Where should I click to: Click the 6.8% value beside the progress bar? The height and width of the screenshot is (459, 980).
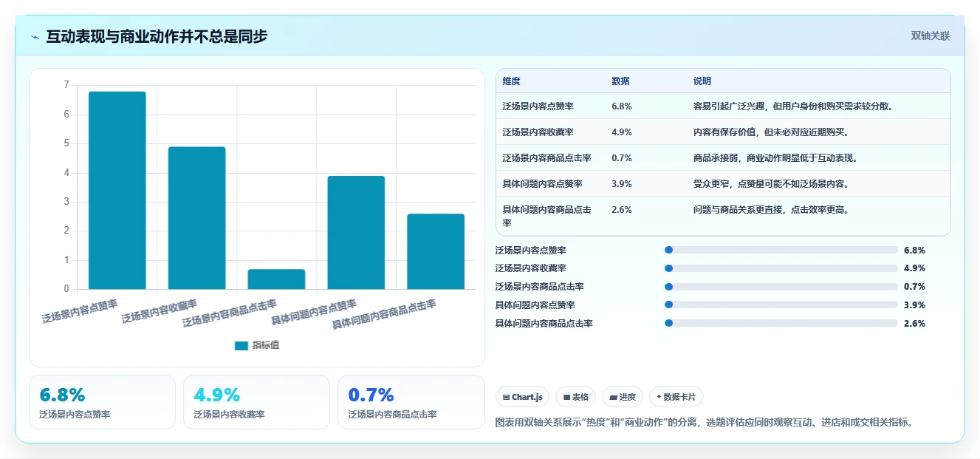(x=914, y=251)
